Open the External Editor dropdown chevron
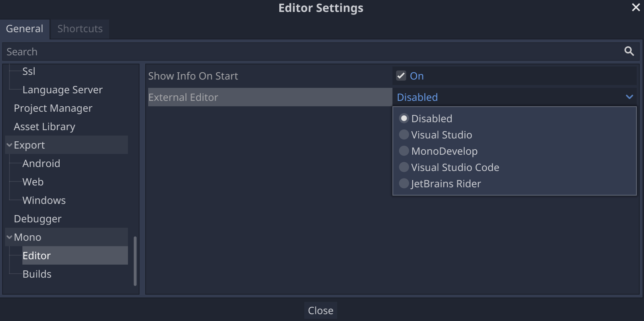 click(x=630, y=97)
